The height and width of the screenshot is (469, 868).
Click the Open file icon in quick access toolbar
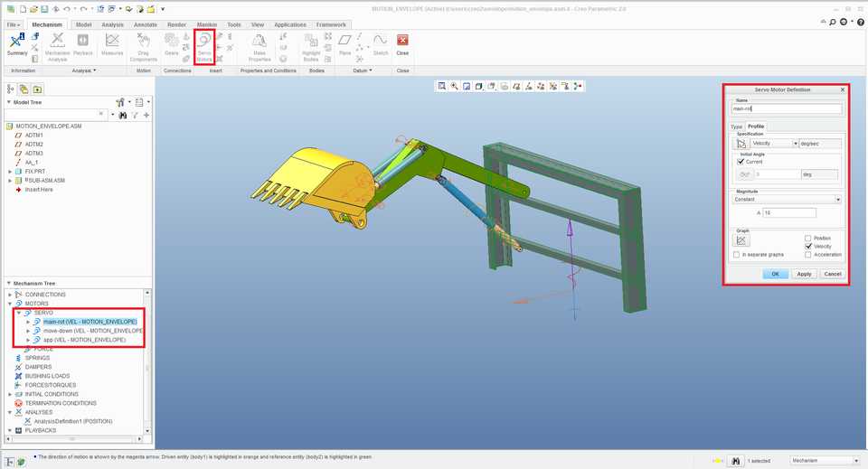pos(33,9)
